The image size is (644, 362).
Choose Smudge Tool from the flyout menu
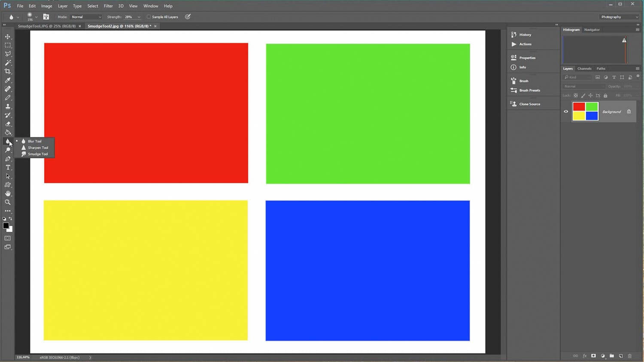click(37, 154)
